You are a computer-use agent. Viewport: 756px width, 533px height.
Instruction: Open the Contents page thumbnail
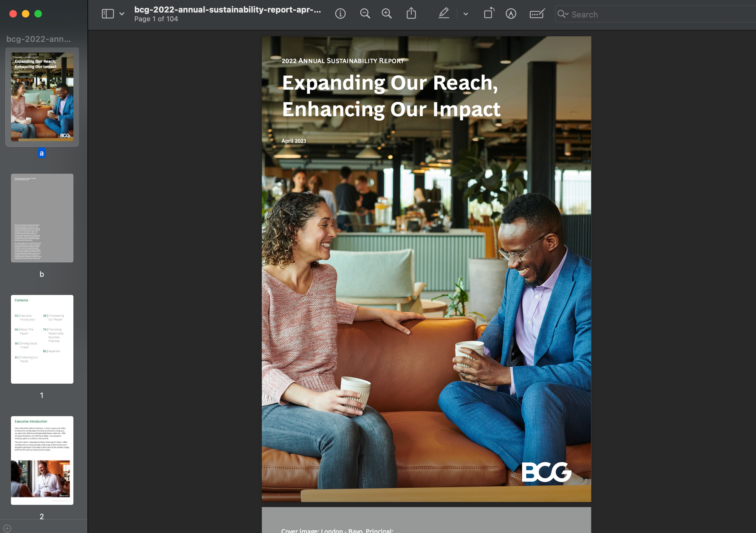point(42,339)
